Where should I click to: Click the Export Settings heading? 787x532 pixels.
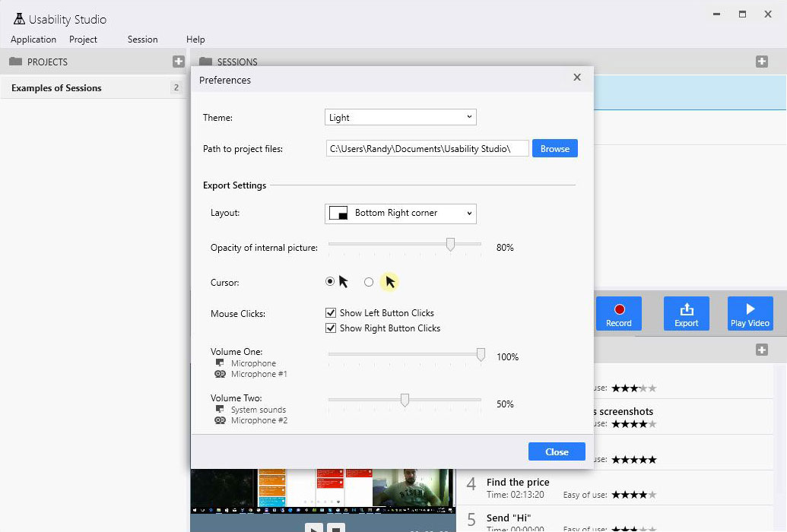(234, 185)
